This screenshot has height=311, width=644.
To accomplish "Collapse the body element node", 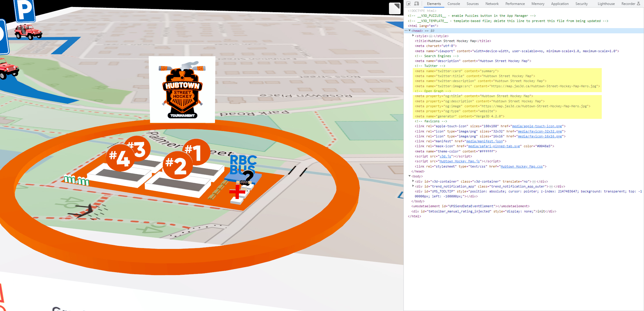I will point(410,176).
